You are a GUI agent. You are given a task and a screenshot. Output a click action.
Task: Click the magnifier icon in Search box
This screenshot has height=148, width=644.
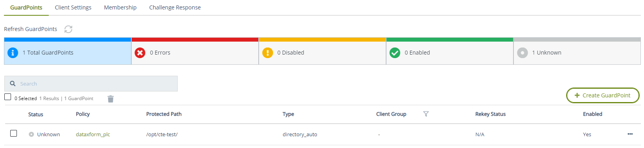[x=13, y=84]
